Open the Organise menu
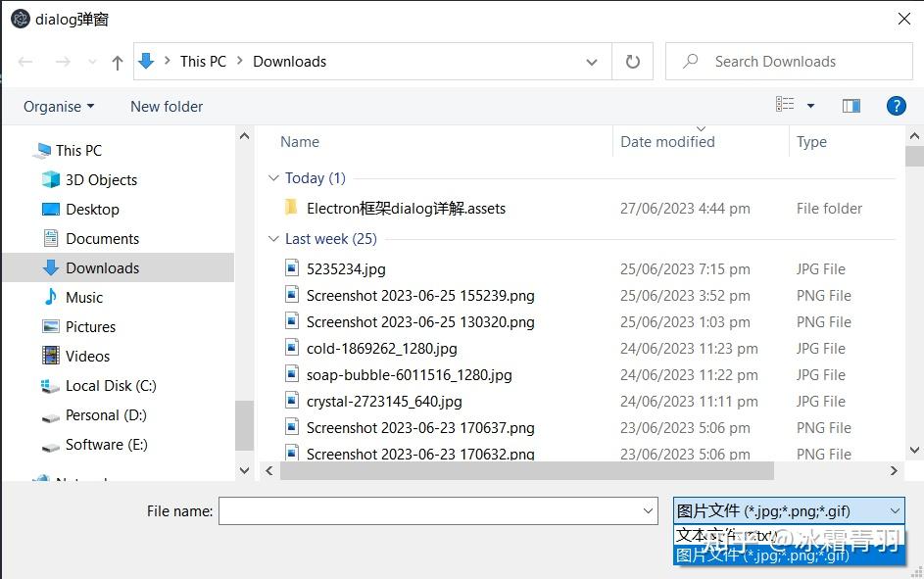Image resolution: width=924 pixels, height=579 pixels. pyautogui.click(x=59, y=107)
